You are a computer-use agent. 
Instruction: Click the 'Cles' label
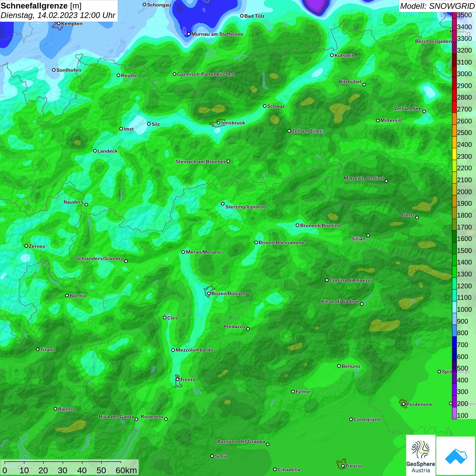pyautogui.click(x=172, y=318)
